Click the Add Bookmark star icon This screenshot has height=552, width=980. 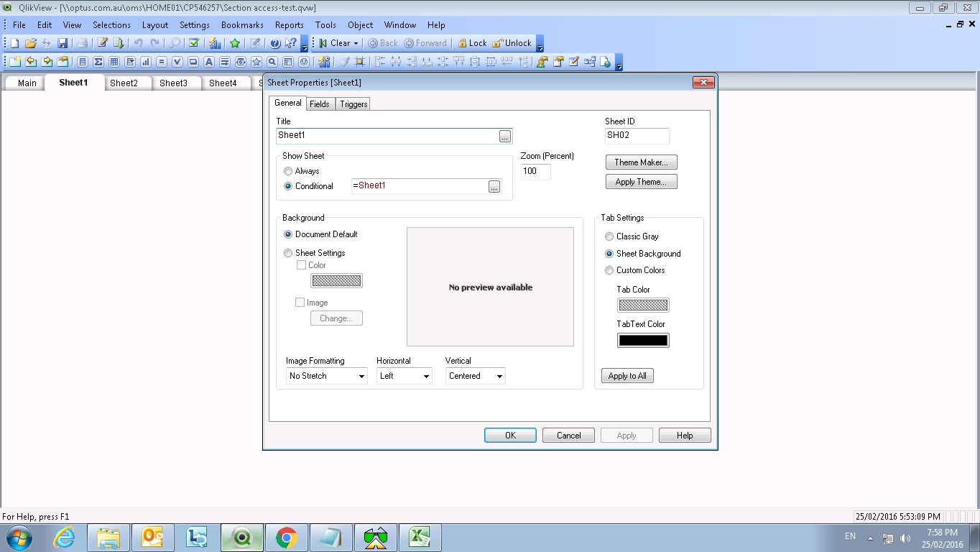tap(235, 43)
